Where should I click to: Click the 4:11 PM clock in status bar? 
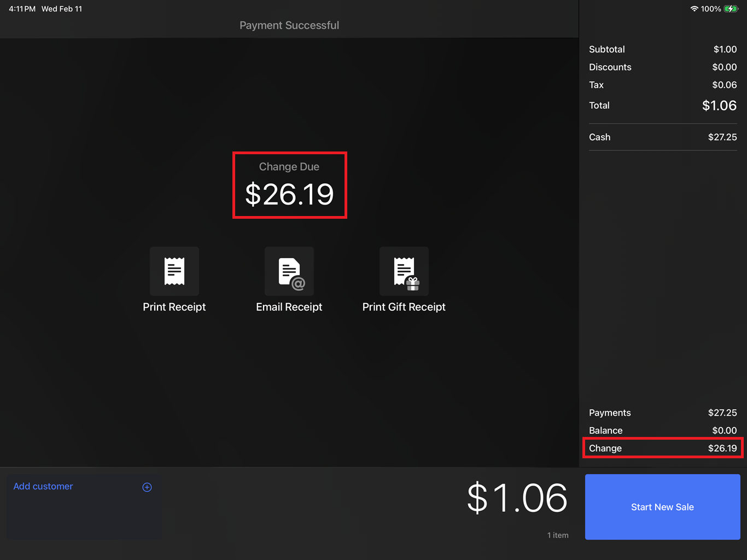[22, 9]
